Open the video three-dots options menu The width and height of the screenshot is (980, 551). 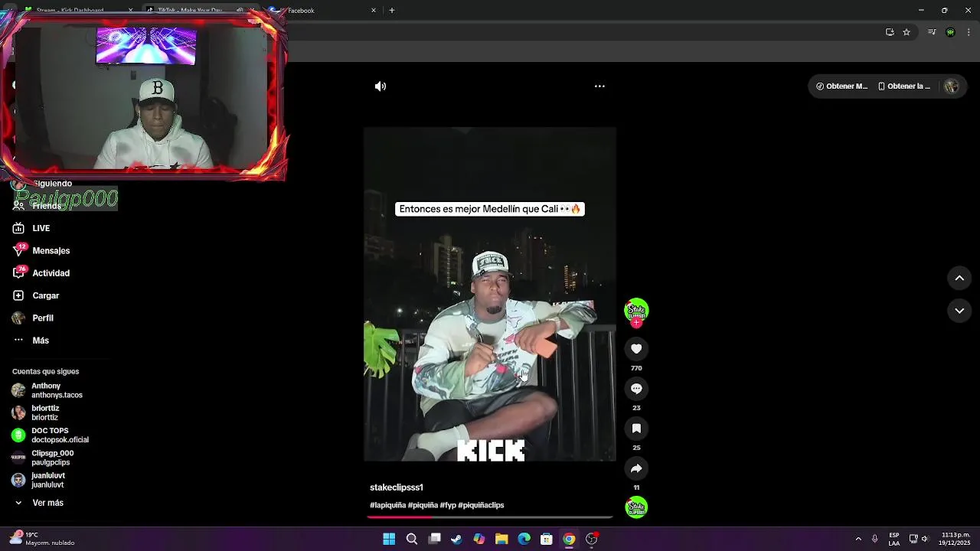599,86
